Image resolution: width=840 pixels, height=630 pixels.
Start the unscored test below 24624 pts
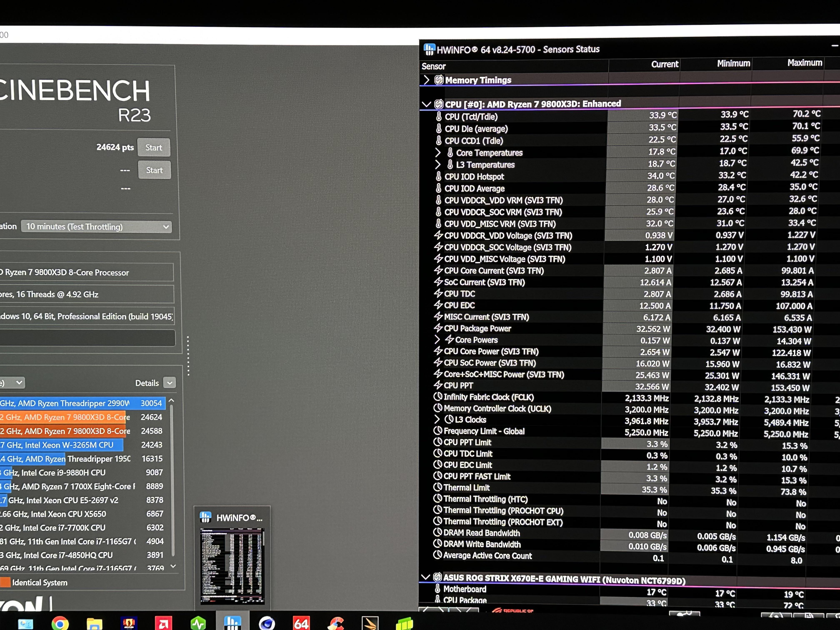pyautogui.click(x=154, y=170)
